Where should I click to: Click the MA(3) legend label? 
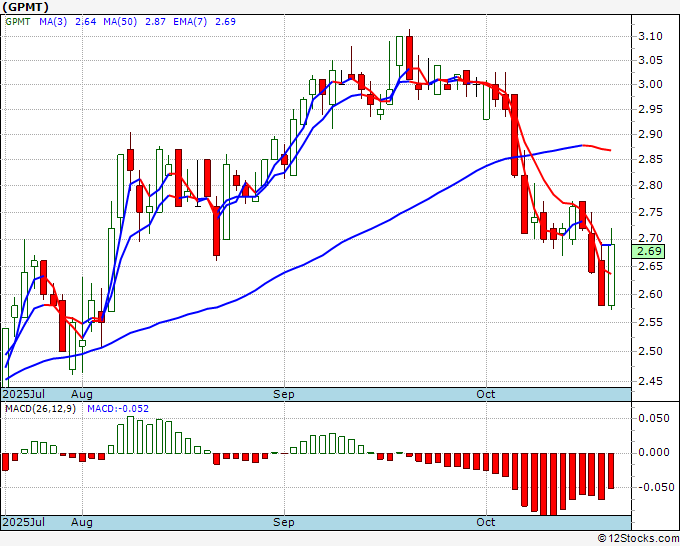click(x=53, y=22)
